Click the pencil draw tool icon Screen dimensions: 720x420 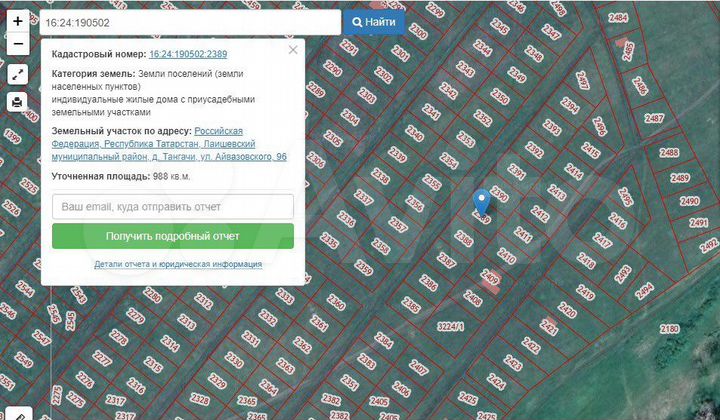18,412
